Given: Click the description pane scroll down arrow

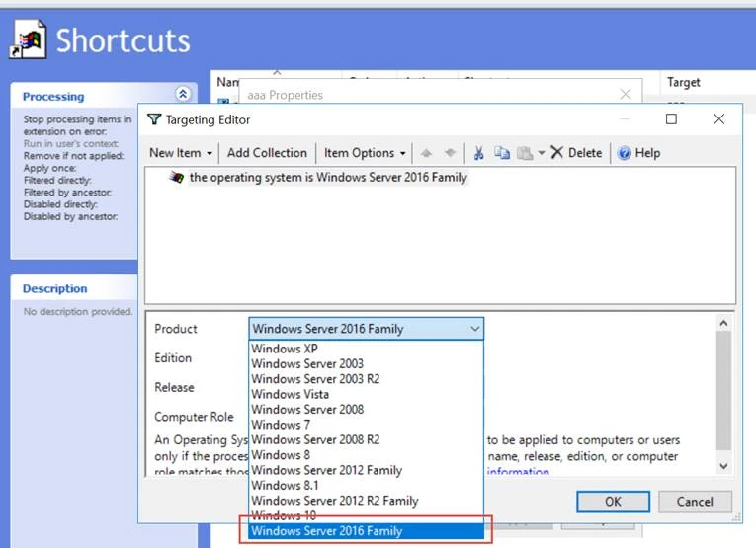Looking at the screenshot, I should coord(723,465).
